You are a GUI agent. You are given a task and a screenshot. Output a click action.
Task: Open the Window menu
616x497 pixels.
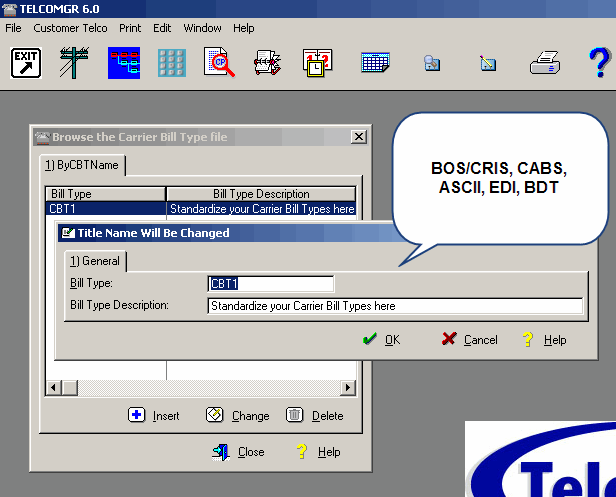click(x=202, y=28)
